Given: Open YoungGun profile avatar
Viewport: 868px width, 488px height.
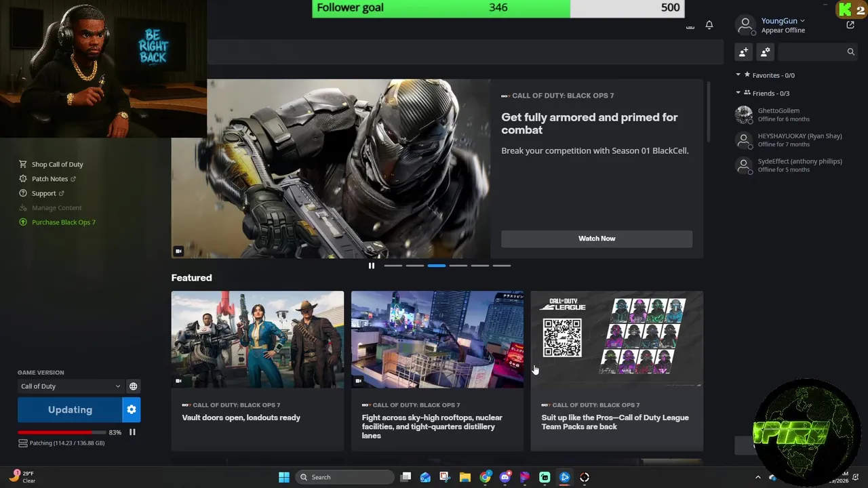Looking at the screenshot, I should click(x=745, y=25).
